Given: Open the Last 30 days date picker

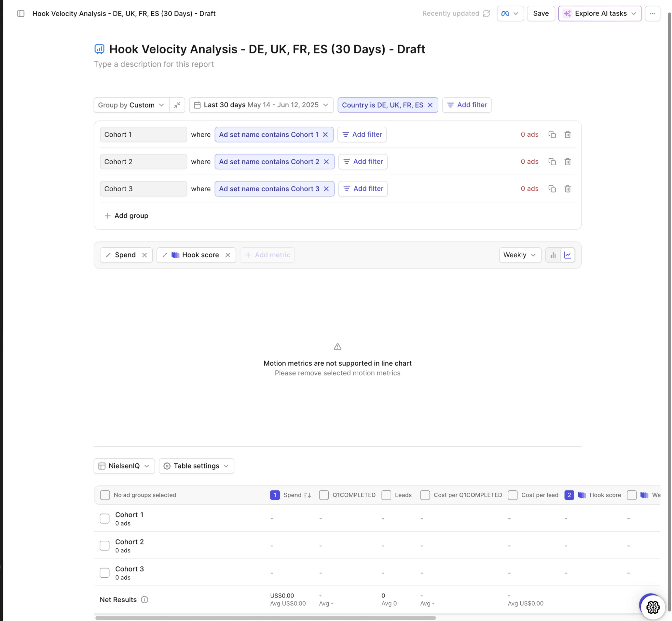Looking at the screenshot, I should coord(261,105).
